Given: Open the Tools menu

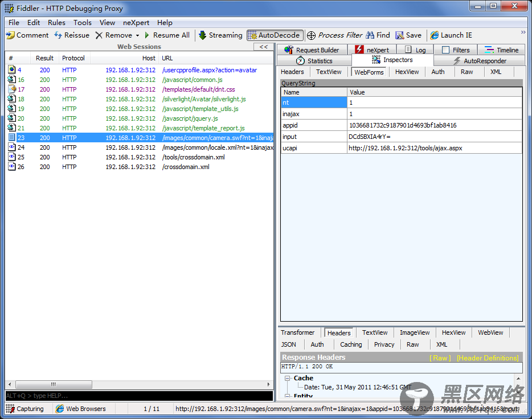Looking at the screenshot, I should (x=83, y=23).
